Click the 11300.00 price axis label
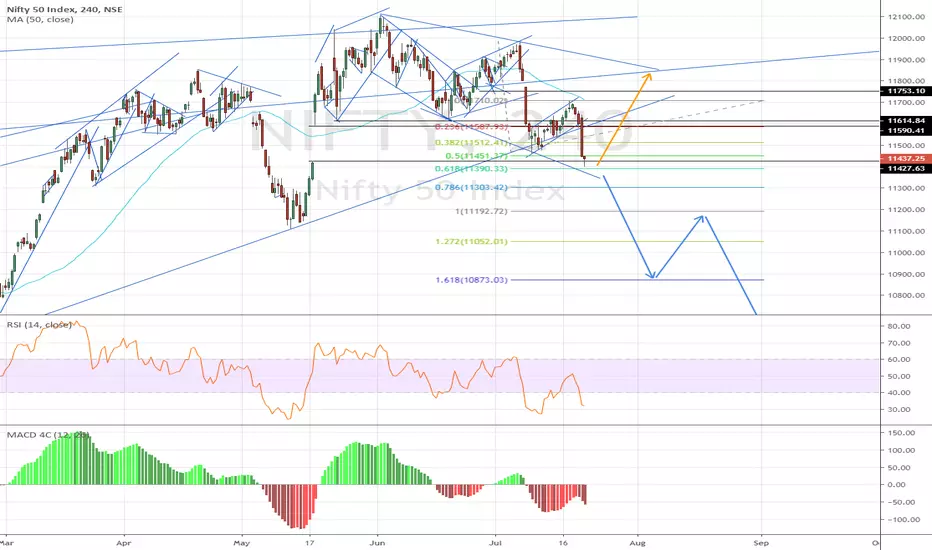This screenshot has width=932, height=550. (x=906, y=188)
